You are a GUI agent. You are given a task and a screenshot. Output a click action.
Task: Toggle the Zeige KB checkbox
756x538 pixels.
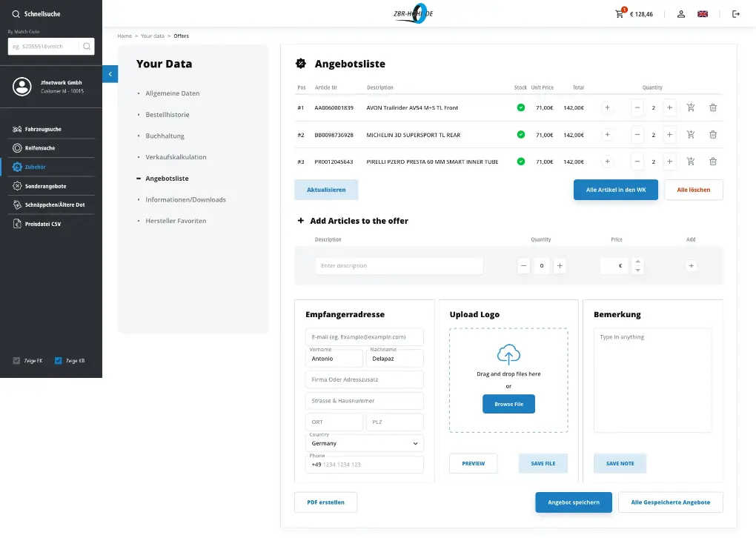(x=59, y=361)
